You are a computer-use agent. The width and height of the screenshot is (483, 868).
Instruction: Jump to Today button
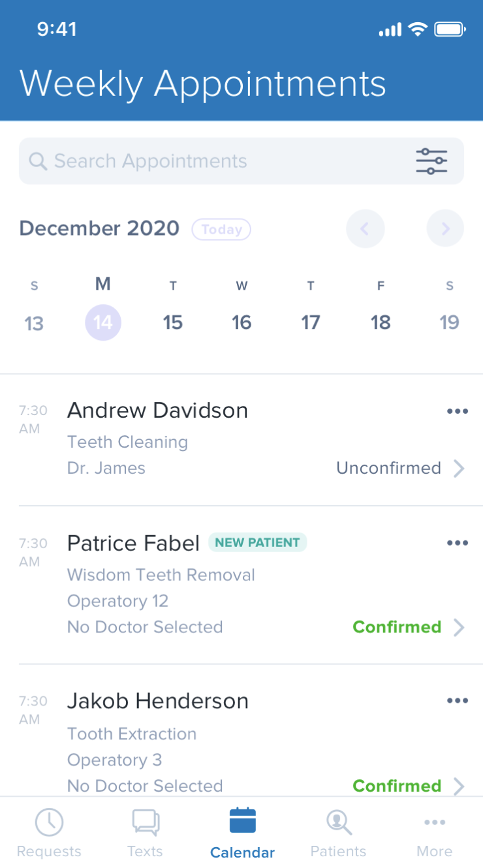pyautogui.click(x=221, y=229)
